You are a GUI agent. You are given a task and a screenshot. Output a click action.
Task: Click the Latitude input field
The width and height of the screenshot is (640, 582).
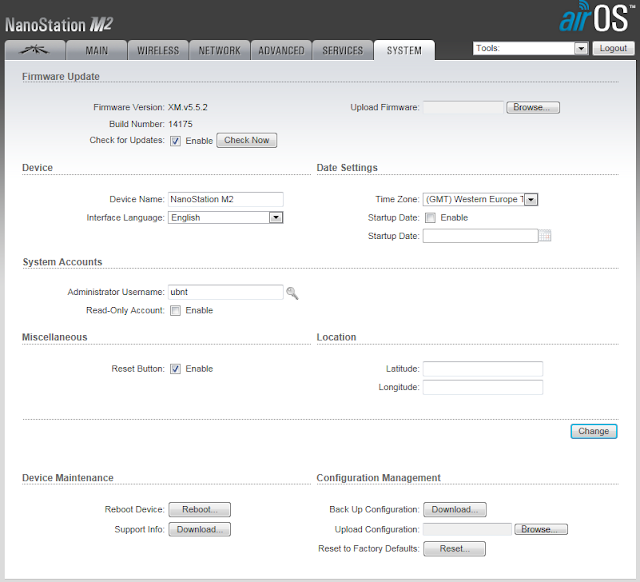coord(483,369)
